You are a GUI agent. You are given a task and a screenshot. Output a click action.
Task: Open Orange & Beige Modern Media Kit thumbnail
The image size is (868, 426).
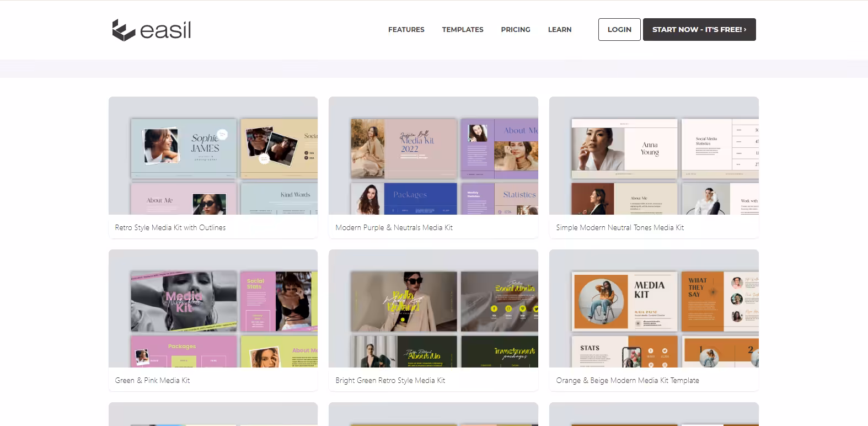[x=654, y=308]
